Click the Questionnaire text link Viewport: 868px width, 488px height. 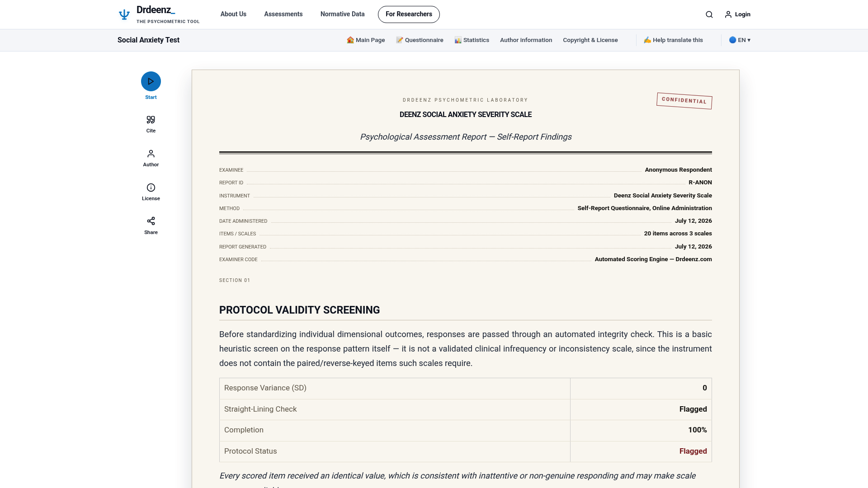(424, 40)
